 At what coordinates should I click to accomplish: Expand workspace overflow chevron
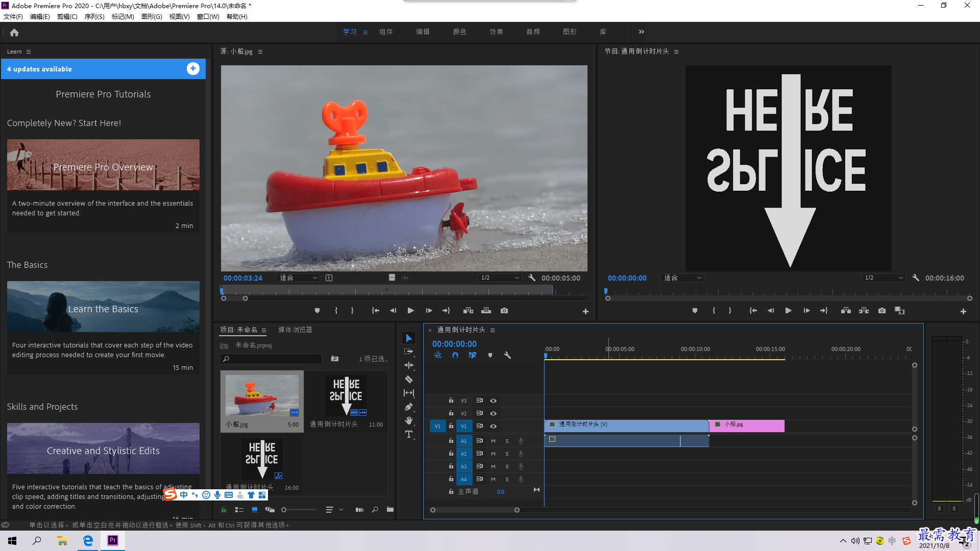pyautogui.click(x=642, y=32)
